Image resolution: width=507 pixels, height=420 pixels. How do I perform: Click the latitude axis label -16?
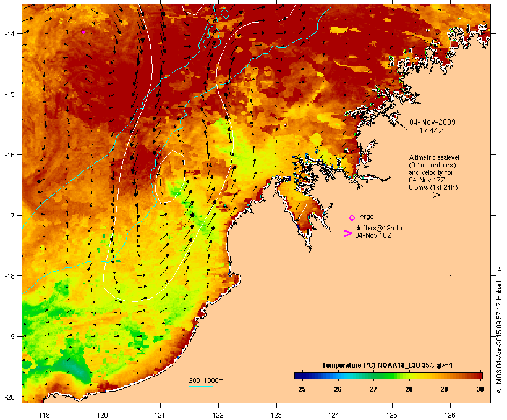point(9,155)
